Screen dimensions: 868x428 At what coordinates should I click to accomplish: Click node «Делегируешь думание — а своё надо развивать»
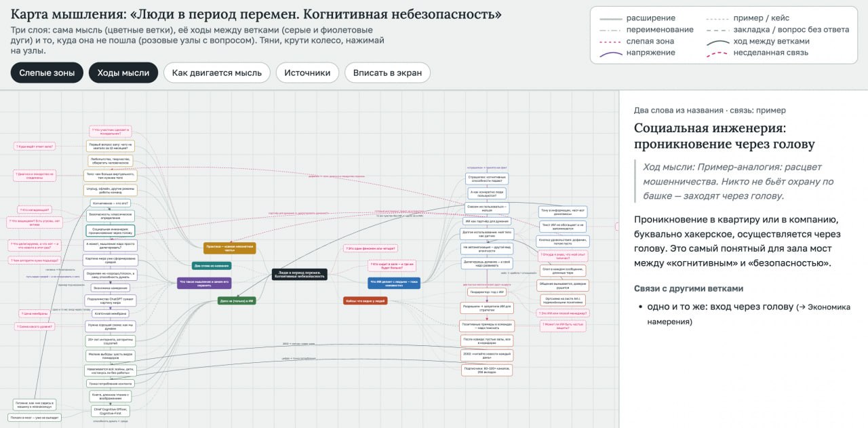click(487, 263)
